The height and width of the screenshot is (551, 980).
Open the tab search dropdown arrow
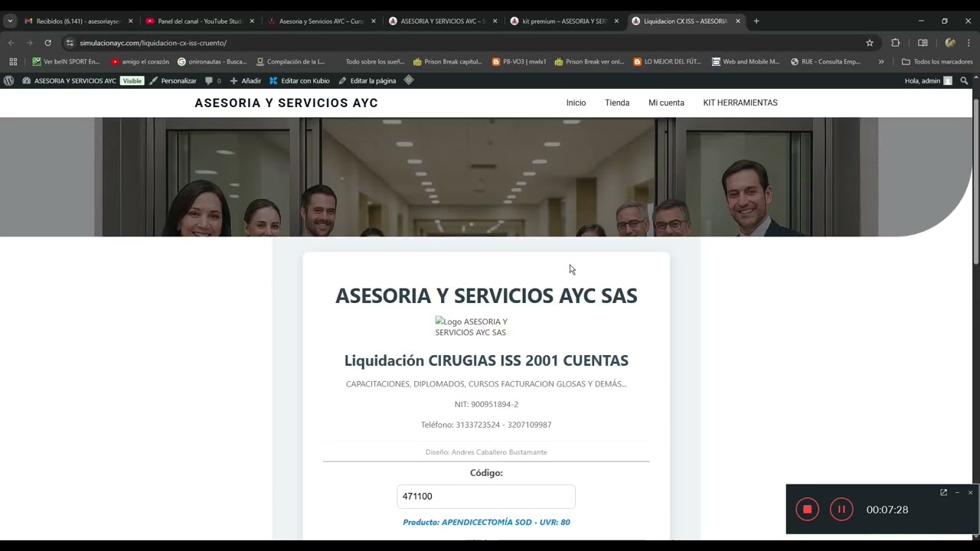(x=9, y=21)
